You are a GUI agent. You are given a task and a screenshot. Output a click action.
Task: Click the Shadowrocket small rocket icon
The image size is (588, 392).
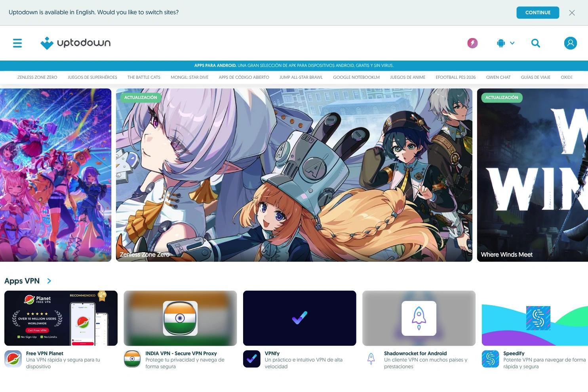pyautogui.click(x=371, y=359)
